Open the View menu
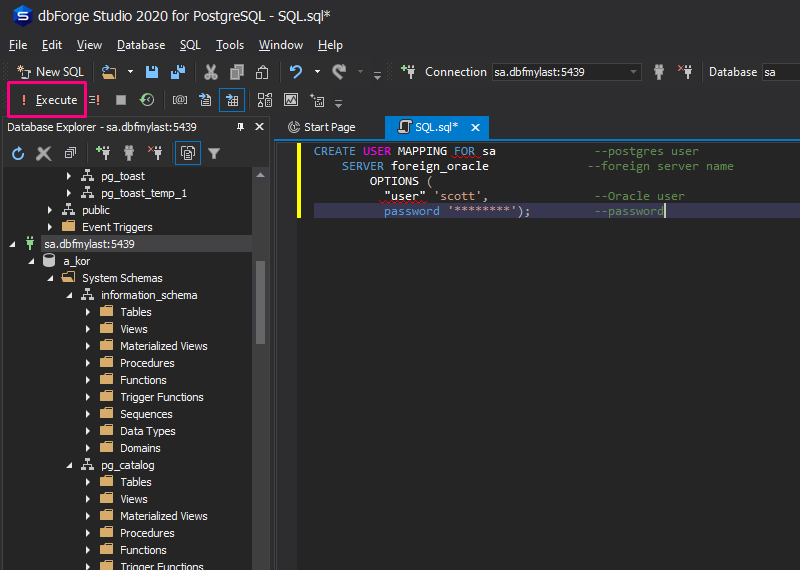 89,45
